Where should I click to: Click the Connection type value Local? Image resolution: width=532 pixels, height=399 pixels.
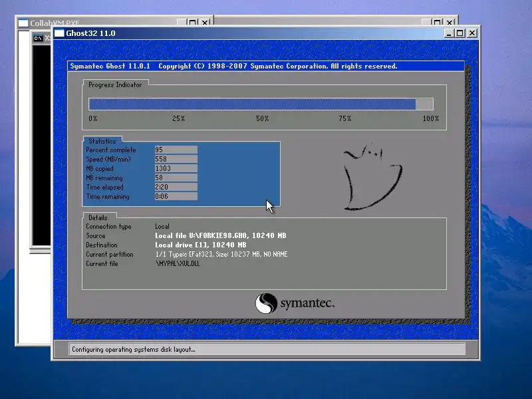162,226
